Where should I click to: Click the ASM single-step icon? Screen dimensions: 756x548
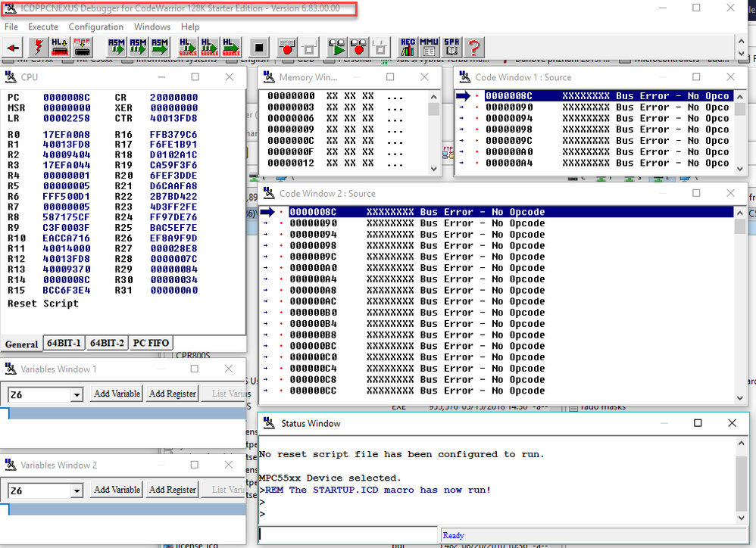click(116, 48)
